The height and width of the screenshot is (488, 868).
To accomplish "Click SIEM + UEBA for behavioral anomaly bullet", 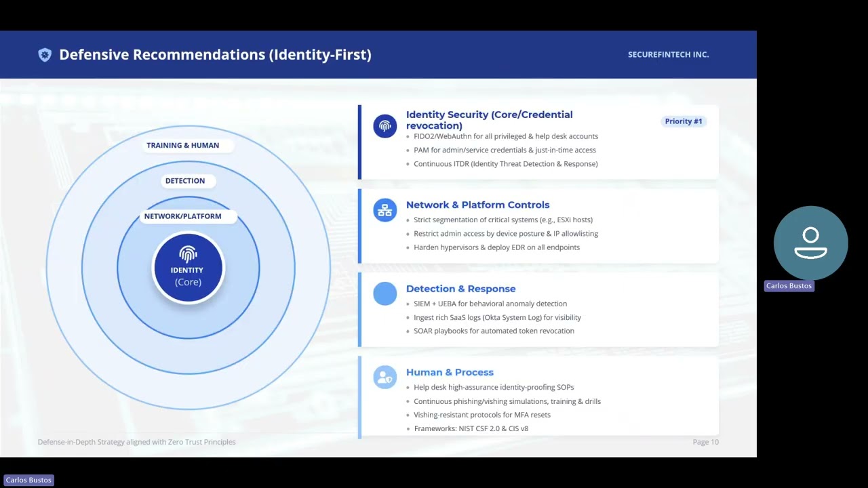I will [490, 304].
